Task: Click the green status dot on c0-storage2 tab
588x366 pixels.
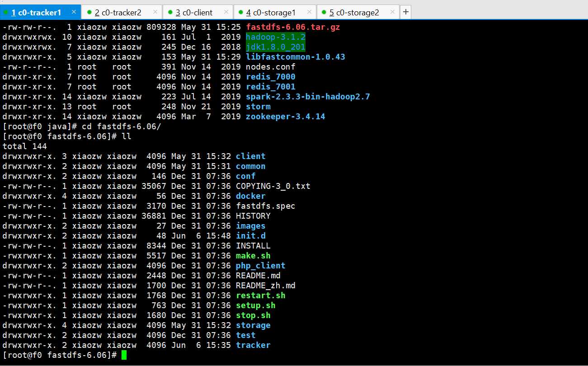Action: (x=324, y=12)
